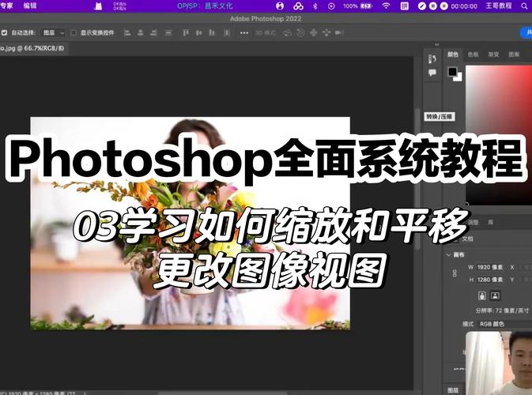Click the 分辨率: 72 像素/英寸 text

coord(502,310)
